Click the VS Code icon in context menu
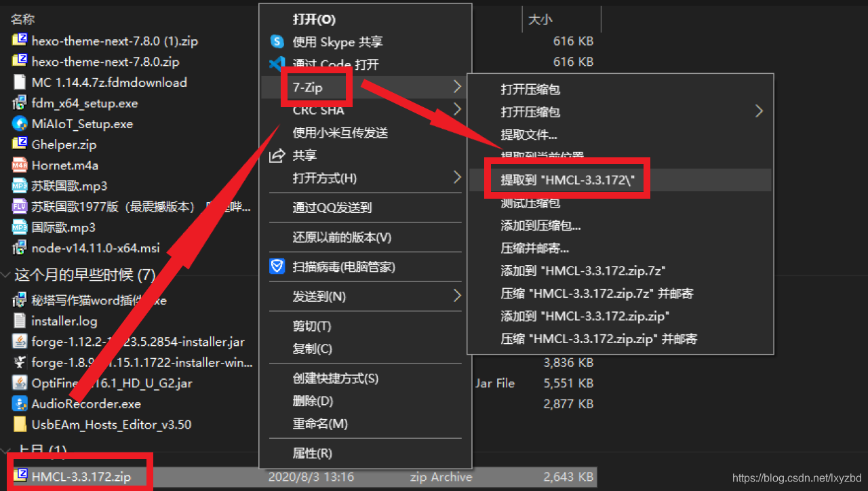 point(277,64)
